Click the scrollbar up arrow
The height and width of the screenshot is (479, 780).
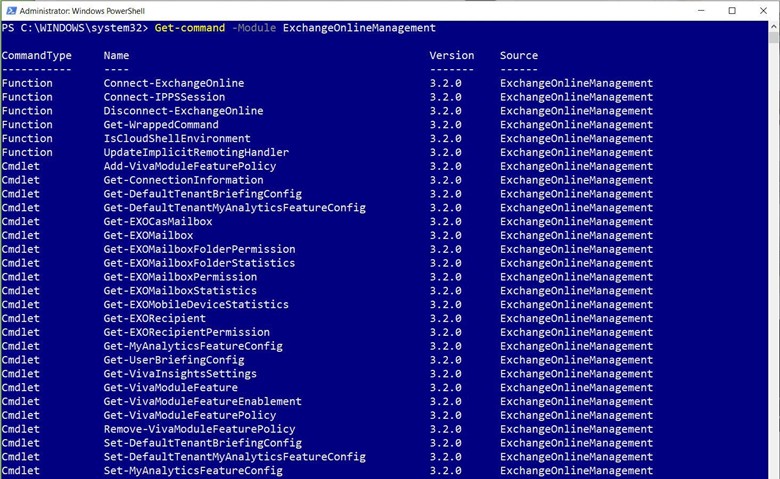(x=774, y=26)
